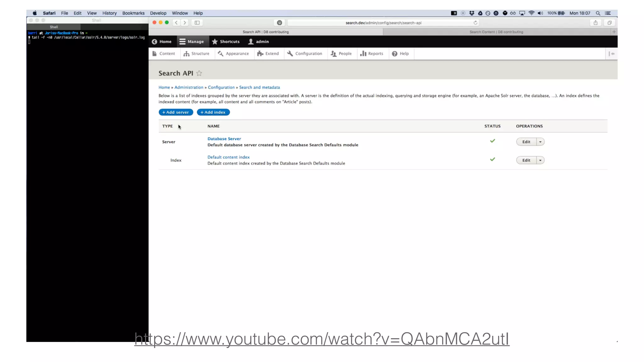The width and height of the screenshot is (644, 362).
Task: Open Safari's Share button
Action: (x=595, y=23)
